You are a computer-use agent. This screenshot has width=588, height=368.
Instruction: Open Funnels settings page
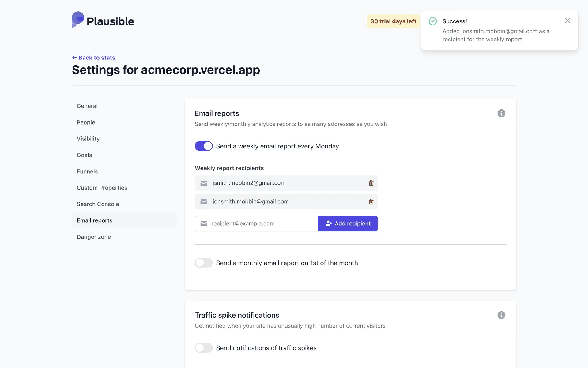pos(87,171)
